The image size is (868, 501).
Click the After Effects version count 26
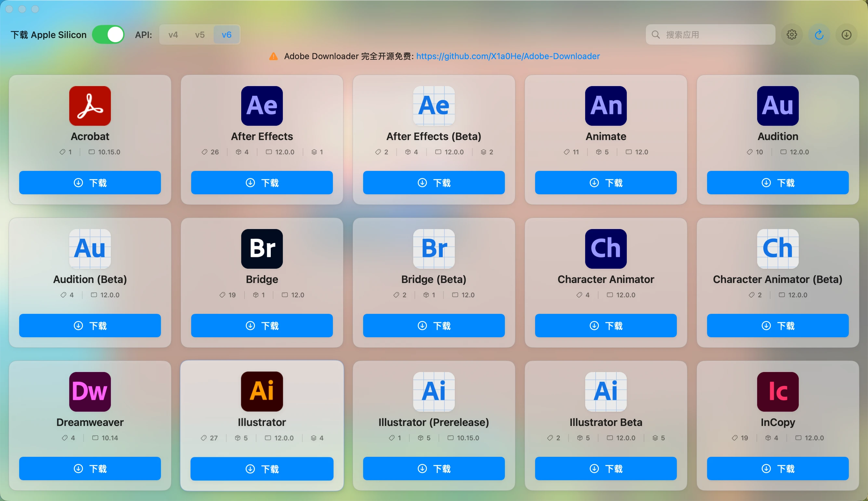click(x=210, y=152)
